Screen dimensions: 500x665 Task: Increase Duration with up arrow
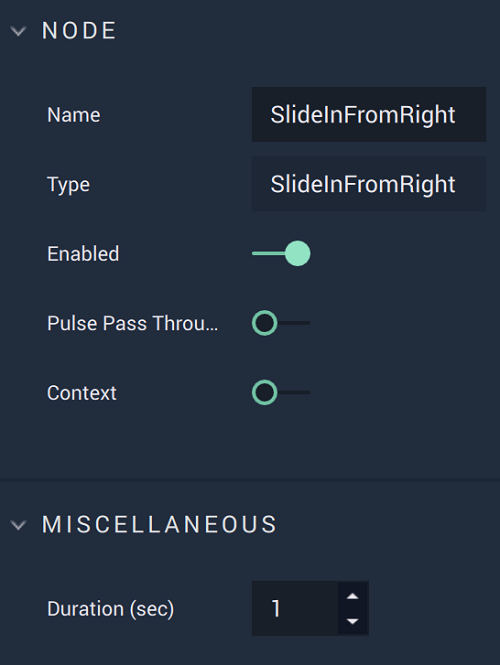pos(352,596)
